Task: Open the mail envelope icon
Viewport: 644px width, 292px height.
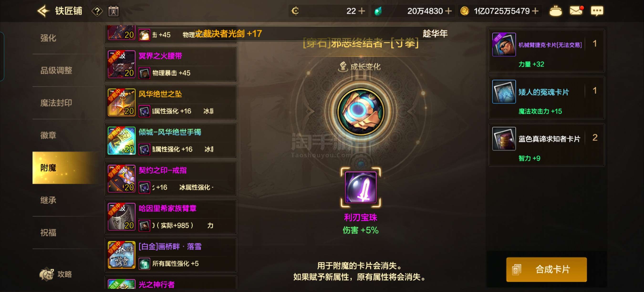Action: [576, 11]
